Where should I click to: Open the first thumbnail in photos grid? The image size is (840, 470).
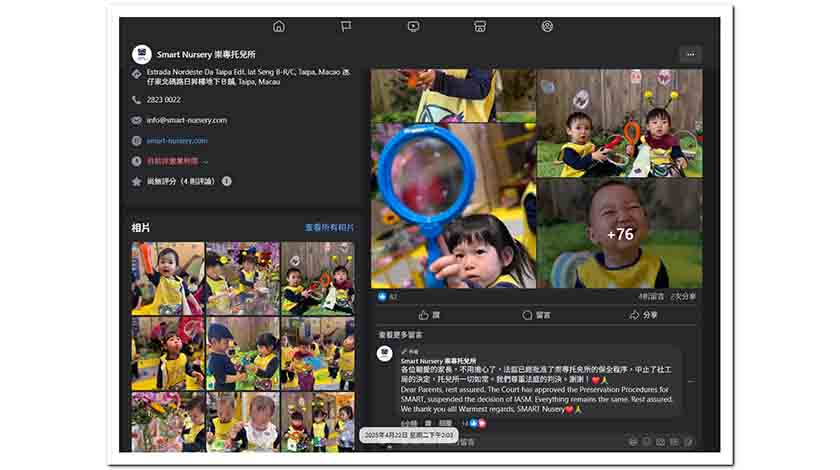168,278
